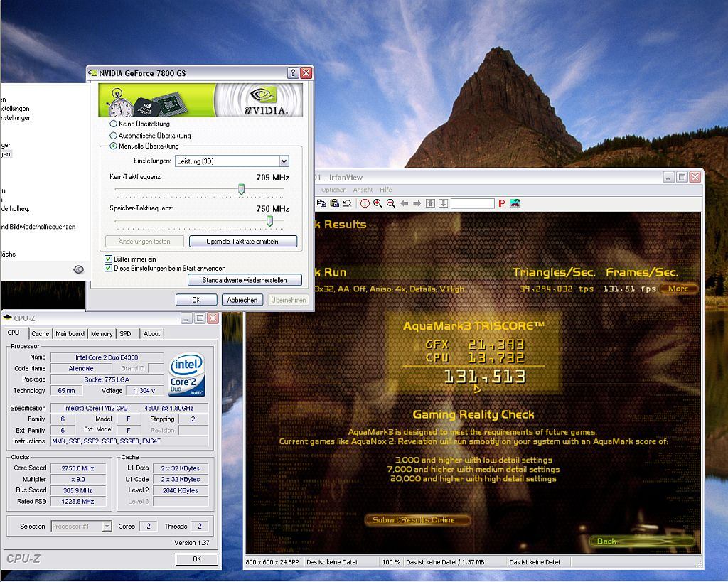Switch to the Cache tab in CPU-Z
This screenshot has width=728, height=582.
pos(41,334)
